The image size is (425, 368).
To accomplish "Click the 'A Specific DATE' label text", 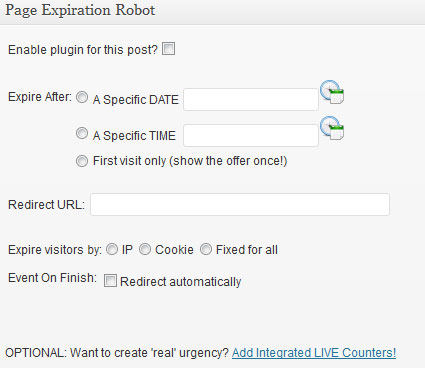I will (x=136, y=100).
